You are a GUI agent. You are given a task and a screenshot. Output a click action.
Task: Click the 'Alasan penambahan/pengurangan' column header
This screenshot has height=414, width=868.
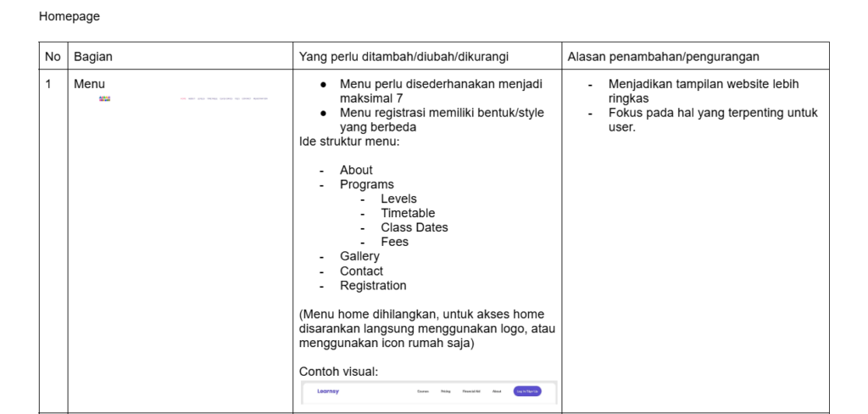664,57
